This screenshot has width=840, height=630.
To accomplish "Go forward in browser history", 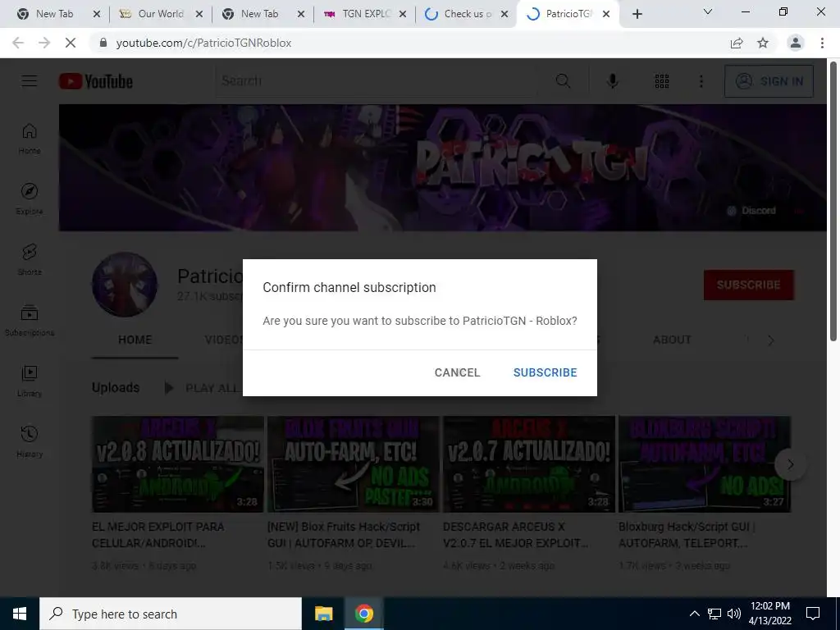I will pyautogui.click(x=44, y=43).
